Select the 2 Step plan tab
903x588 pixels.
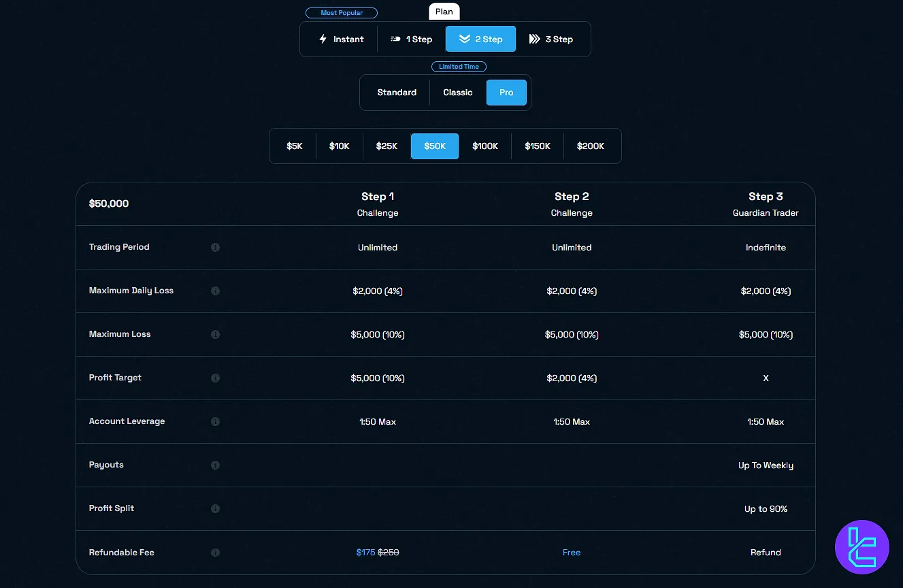click(480, 39)
